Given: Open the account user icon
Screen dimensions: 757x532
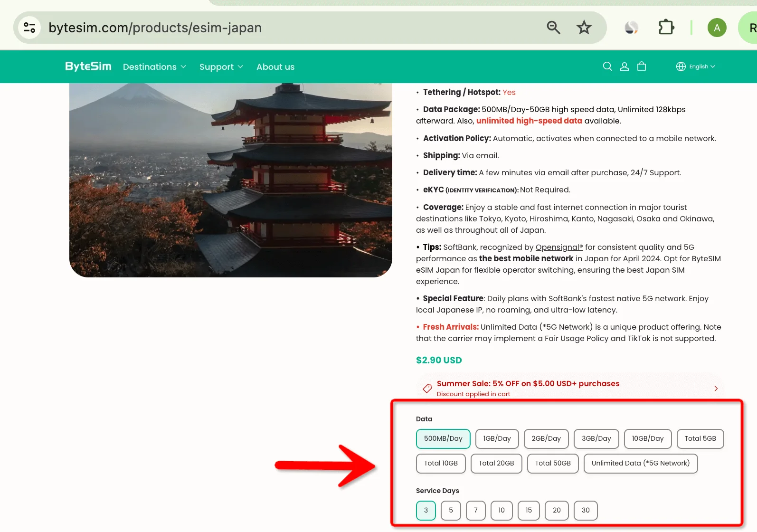Looking at the screenshot, I should [625, 66].
